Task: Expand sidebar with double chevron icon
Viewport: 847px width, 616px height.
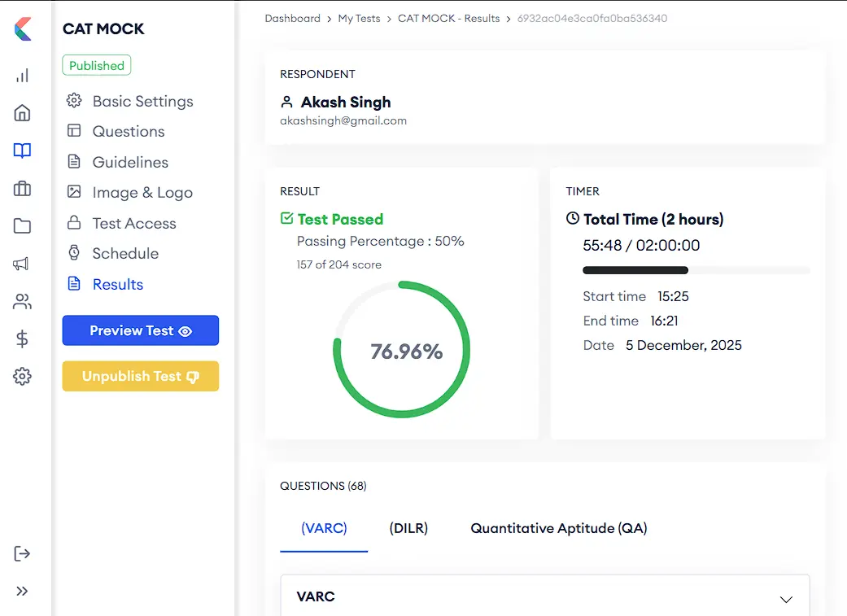Action: tap(23, 591)
